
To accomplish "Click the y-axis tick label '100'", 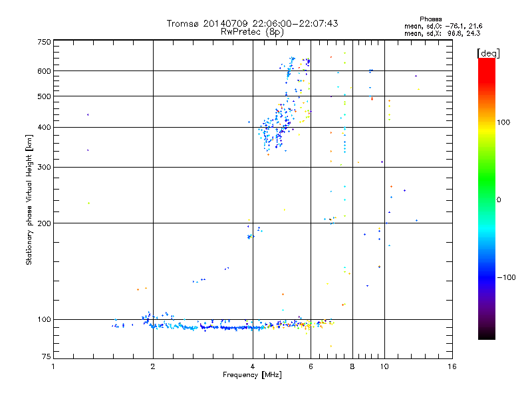I will [44, 319].
